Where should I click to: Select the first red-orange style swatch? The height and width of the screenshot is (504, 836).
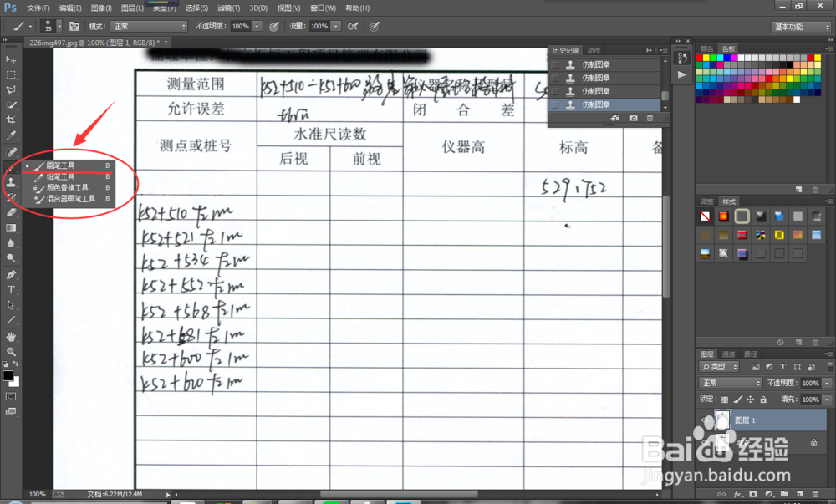click(723, 215)
